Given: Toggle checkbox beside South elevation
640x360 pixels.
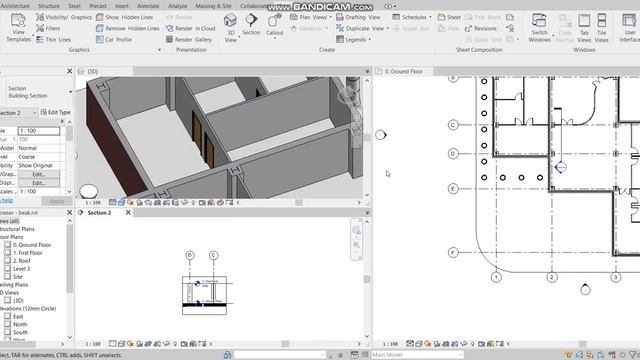Looking at the screenshot, I should [8, 332].
